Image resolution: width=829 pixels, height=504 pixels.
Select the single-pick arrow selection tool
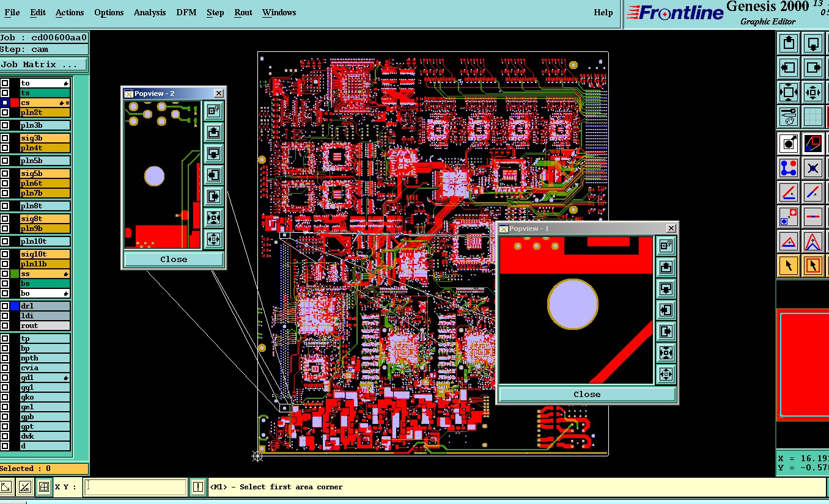[x=789, y=266]
